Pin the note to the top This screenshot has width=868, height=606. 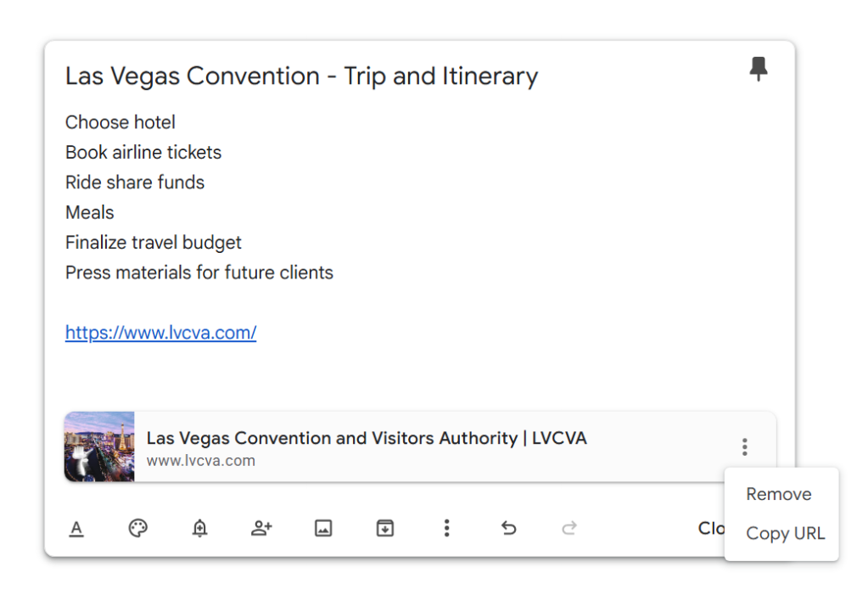759,69
